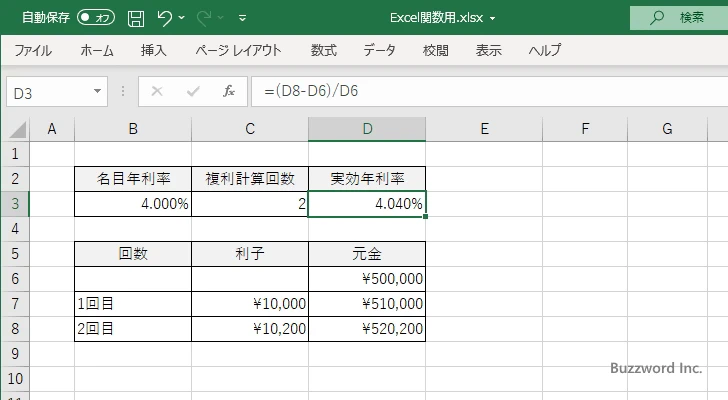728x400 pixels.
Task: Switch to the データ ribbon tab
Action: 379,50
